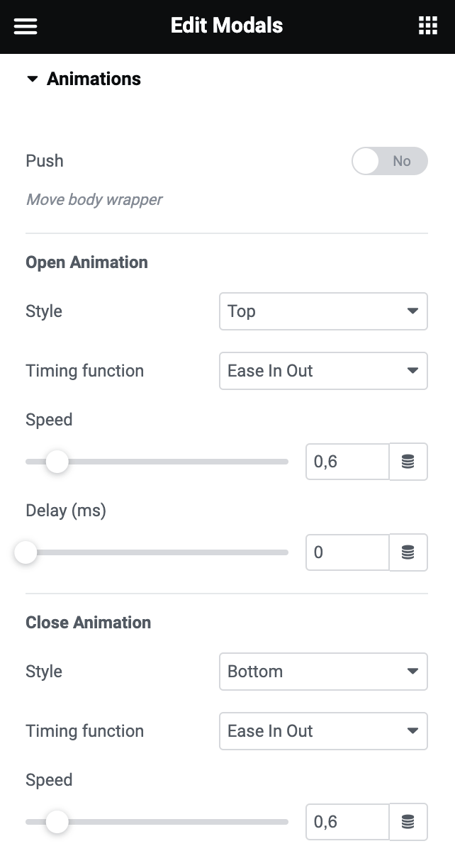
Task: Click the Close Animation Speed slider handle
Action: (x=57, y=822)
